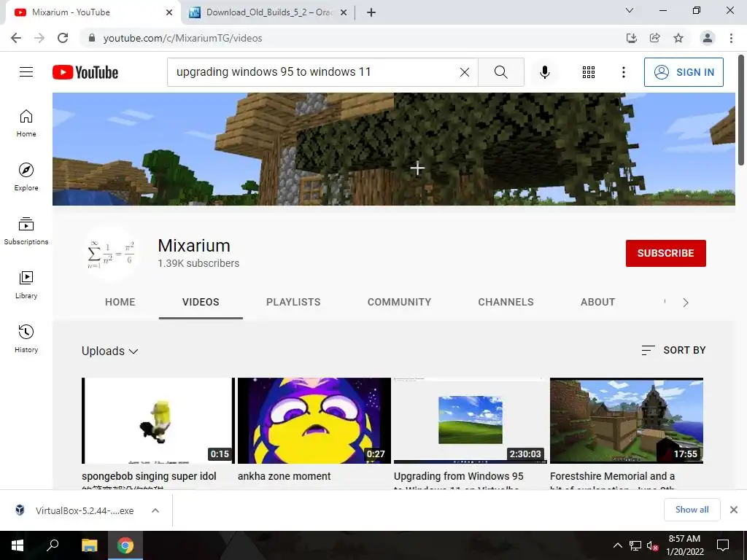Image resolution: width=747 pixels, height=560 pixels.
Task: Open the notification center
Action: click(723, 545)
